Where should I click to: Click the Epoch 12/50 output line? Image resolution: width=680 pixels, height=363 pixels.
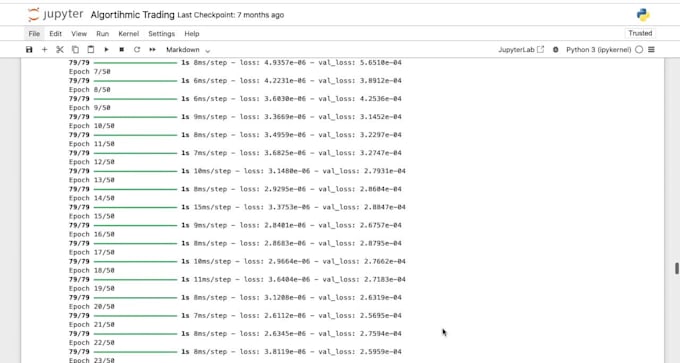(92, 162)
